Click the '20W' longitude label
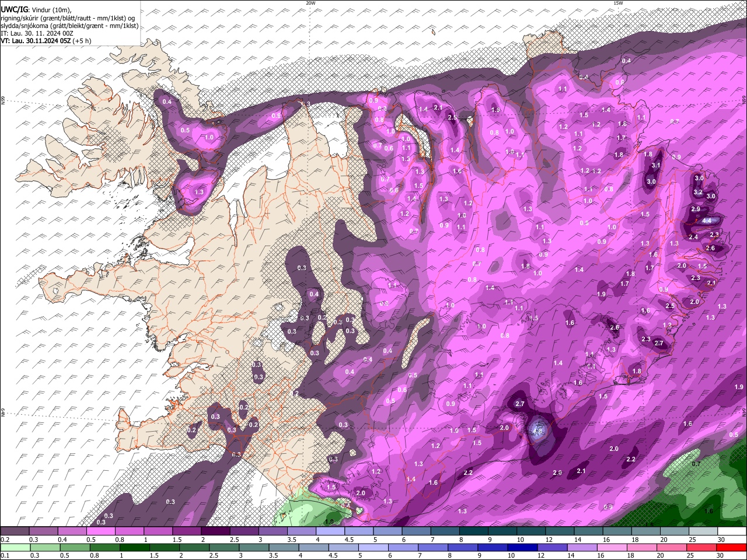 click(310, 3)
